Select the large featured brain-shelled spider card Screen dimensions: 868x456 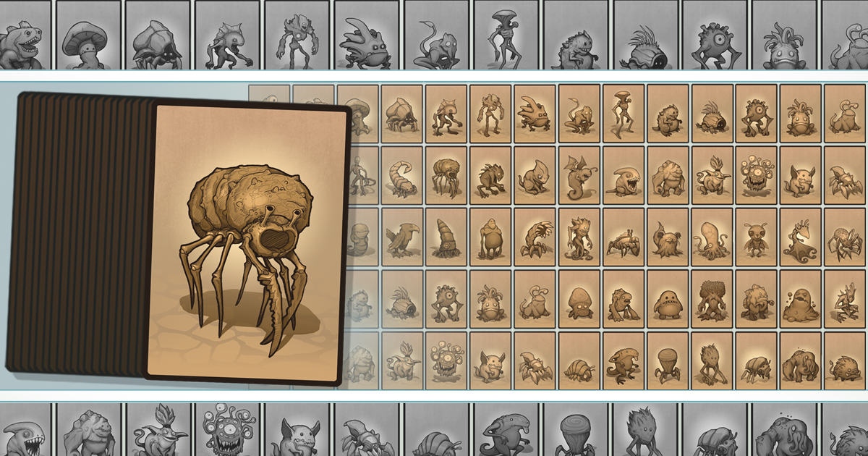click(248, 244)
